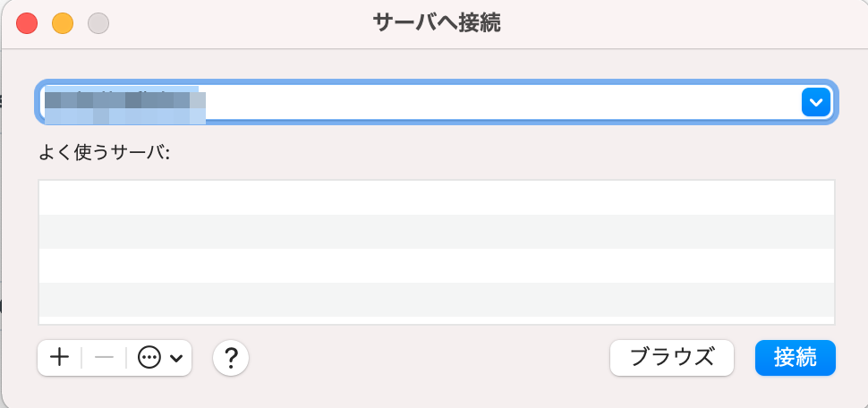This screenshot has height=408, width=868.
Task: Click the blue 接続 button
Action: click(x=796, y=358)
